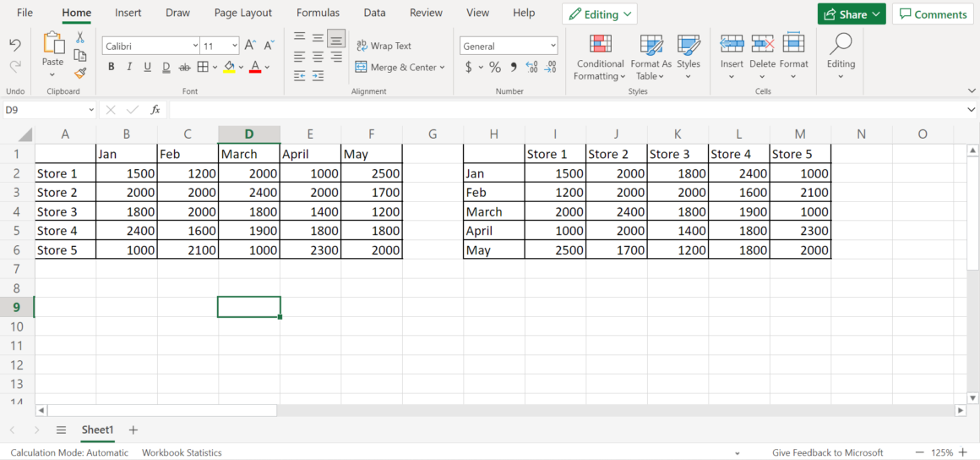Toggle Bold formatting

point(112,67)
